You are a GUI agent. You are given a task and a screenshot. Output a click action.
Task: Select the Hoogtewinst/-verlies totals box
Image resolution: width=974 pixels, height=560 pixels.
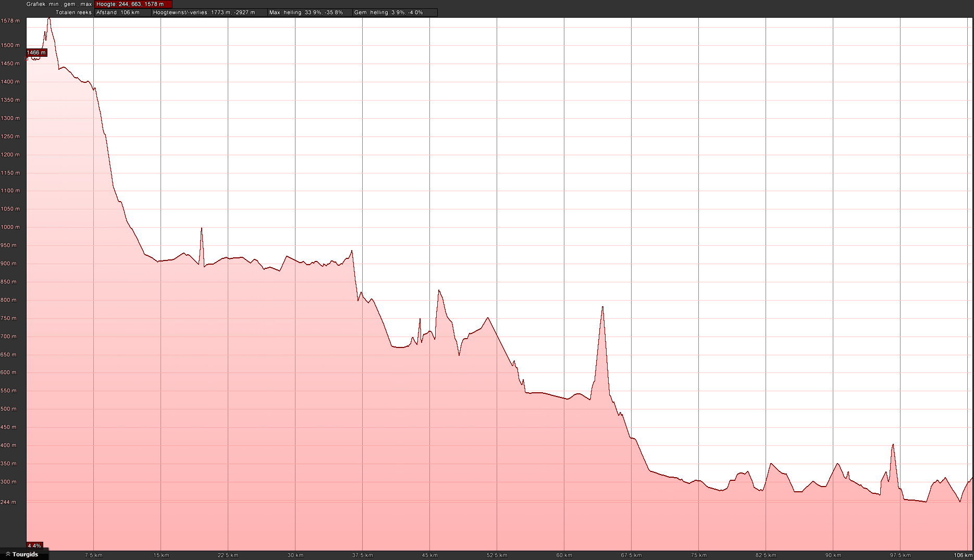[209, 13]
